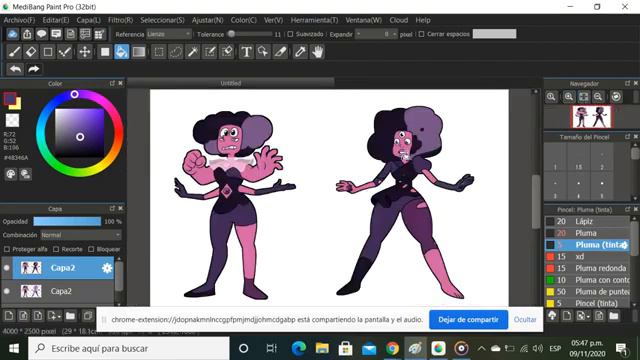Select the xd brush

[588, 256]
